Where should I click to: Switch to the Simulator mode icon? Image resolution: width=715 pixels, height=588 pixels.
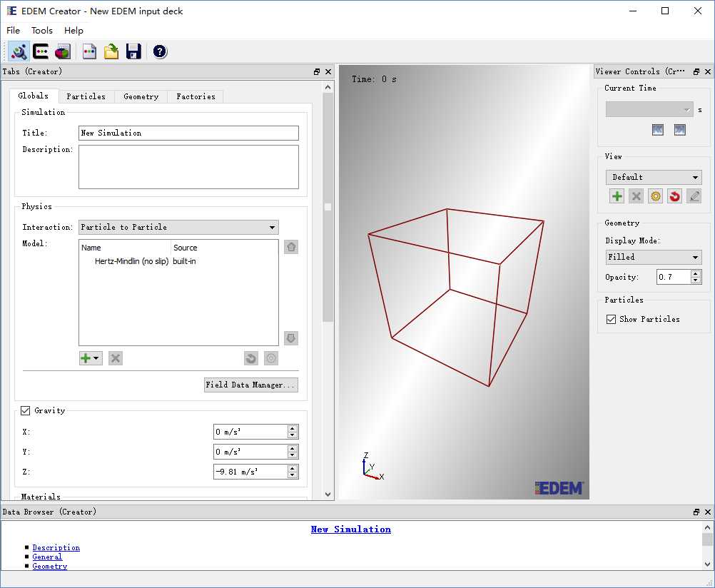pos(41,51)
